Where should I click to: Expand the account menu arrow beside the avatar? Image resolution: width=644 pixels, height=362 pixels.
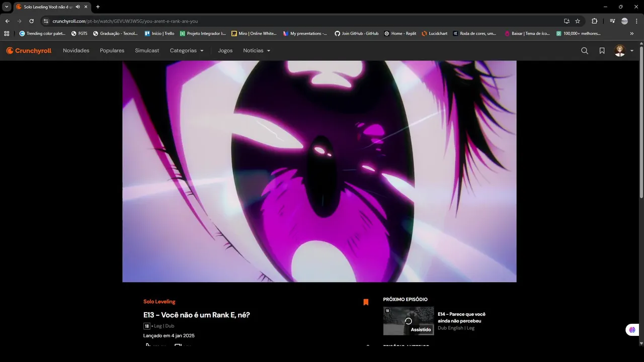tap(632, 51)
